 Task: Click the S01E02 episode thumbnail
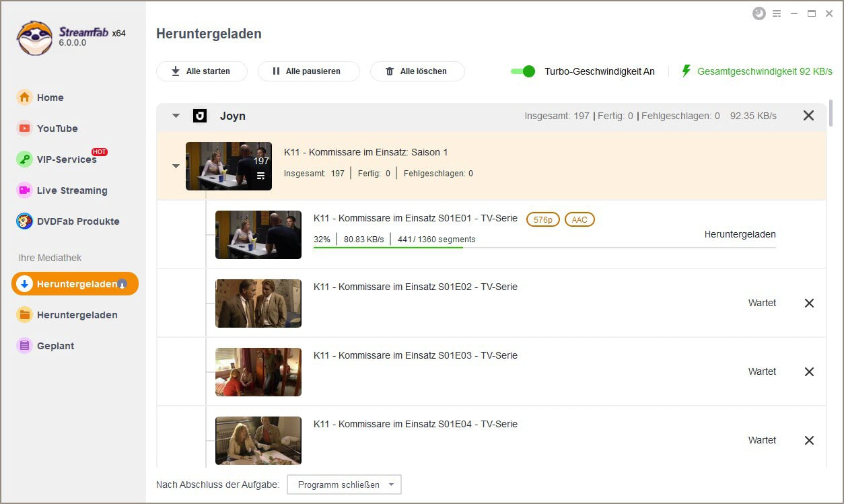(258, 303)
